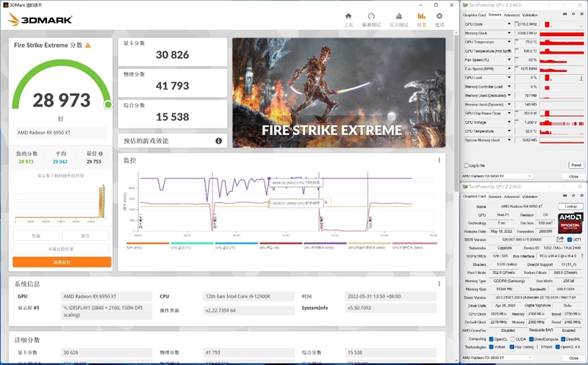The width and height of the screenshot is (588, 365).
Task: Click refresh icon in GPU-Z Sensors window
Action: (573, 14)
